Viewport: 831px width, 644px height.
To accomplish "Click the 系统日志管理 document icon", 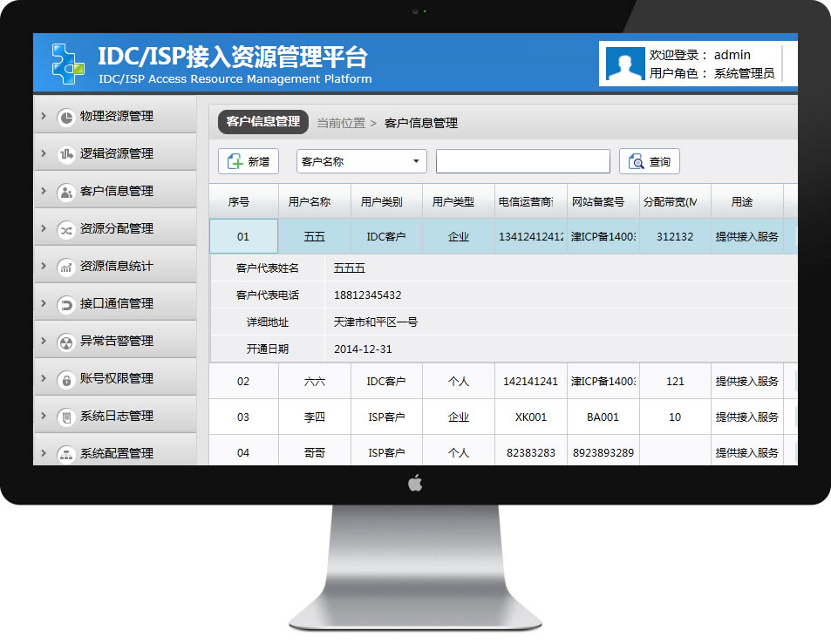I will coord(65,417).
